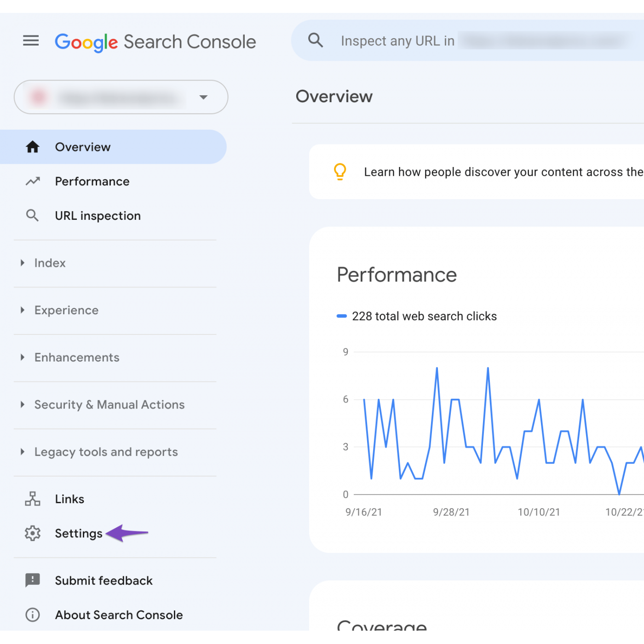Open Settings from the sidebar
Screen dimensions: 644x644
click(79, 533)
